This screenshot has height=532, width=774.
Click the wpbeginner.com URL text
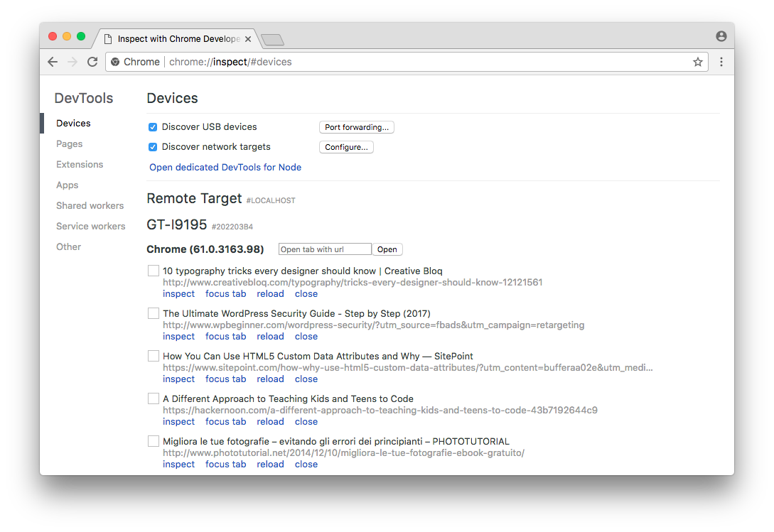pos(374,325)
